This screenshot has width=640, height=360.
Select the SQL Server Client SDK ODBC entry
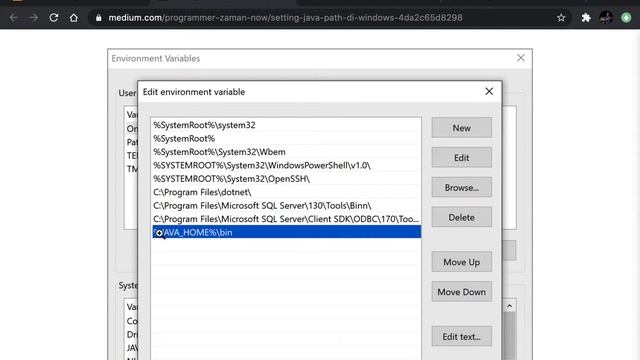(286, 219)
